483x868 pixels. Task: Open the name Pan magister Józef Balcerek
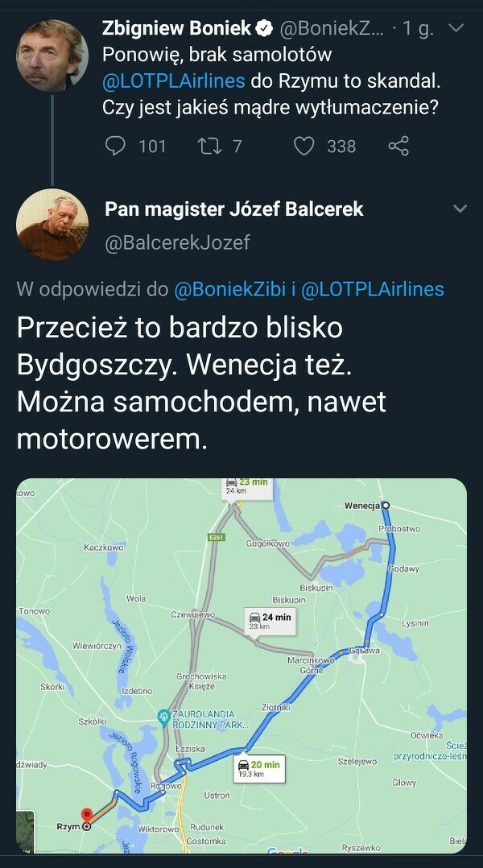pos(234,209)
